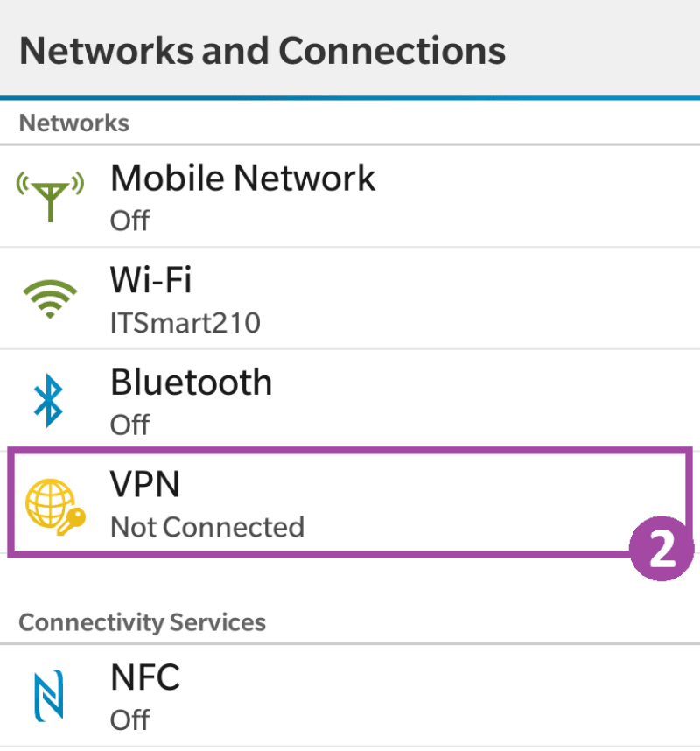700x751 pixels.
Task: Tap the NFC icon
Action: [49, 696]
